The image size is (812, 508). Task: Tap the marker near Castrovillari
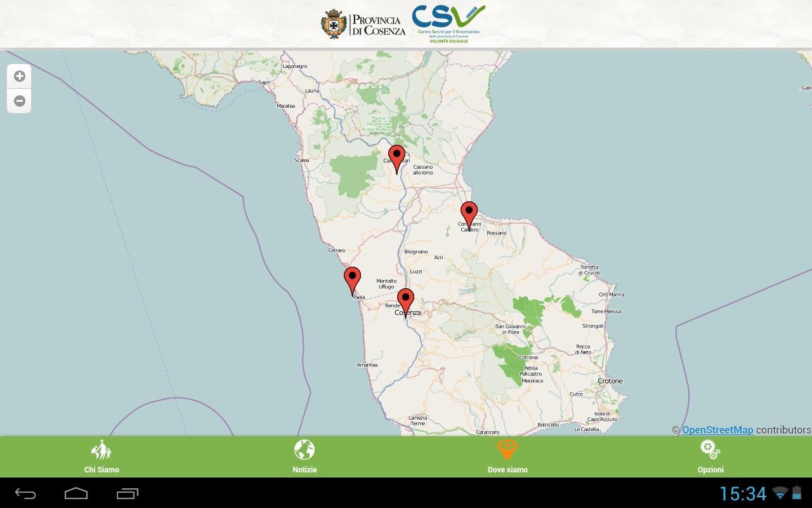396,156
